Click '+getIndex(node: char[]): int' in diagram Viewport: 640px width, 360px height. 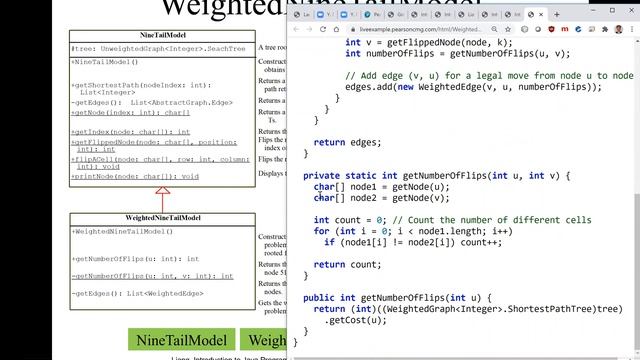click(131, 132)
